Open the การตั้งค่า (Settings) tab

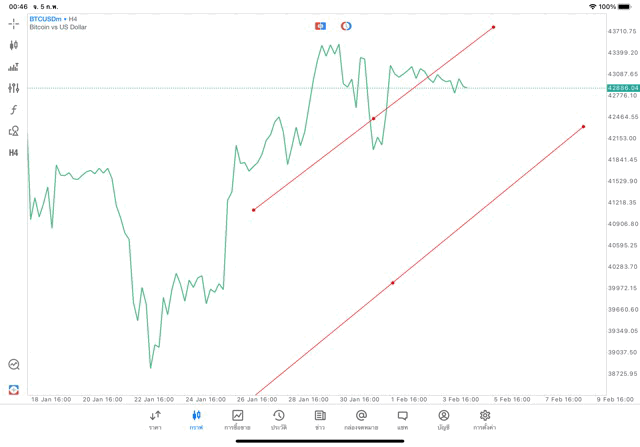click(x=485, y=419)
